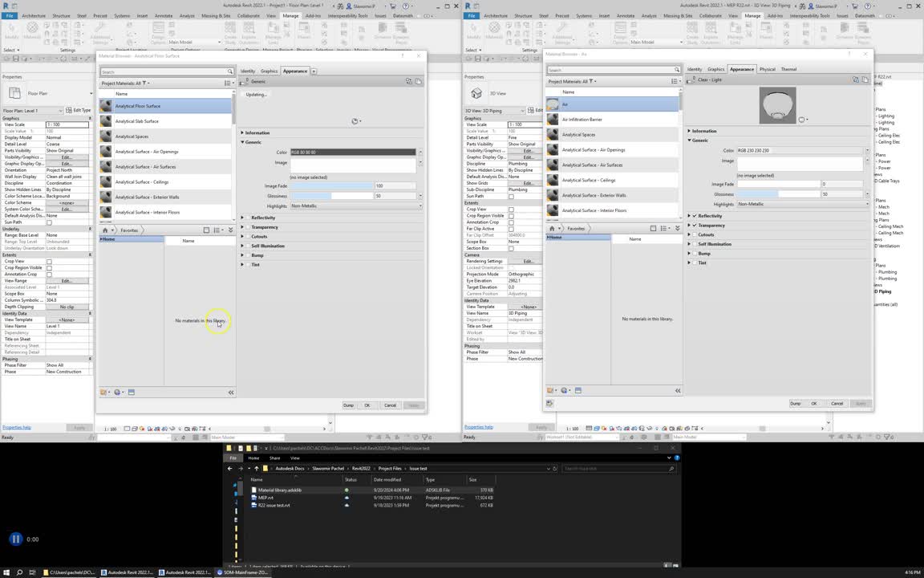Open Highlights Non-Metallic dropdown in right browser

click(x=803, y=204)
